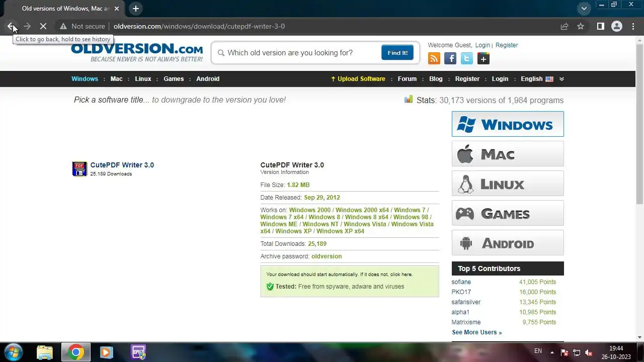Click the large Games platform button
Screen dimensions: 644x362
[508, 213]
